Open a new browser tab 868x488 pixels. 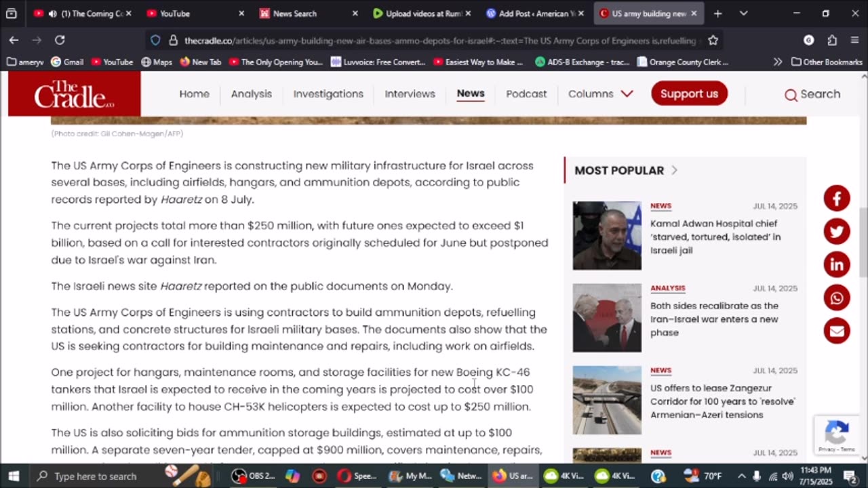click(x=717, y=13)
